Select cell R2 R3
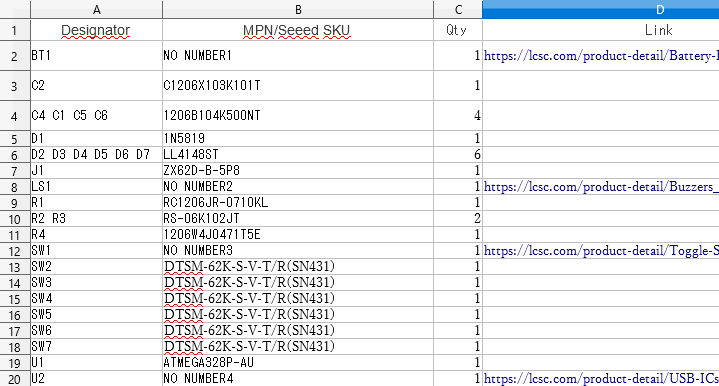The image size is (719, 386). click(x=96, y=219)
